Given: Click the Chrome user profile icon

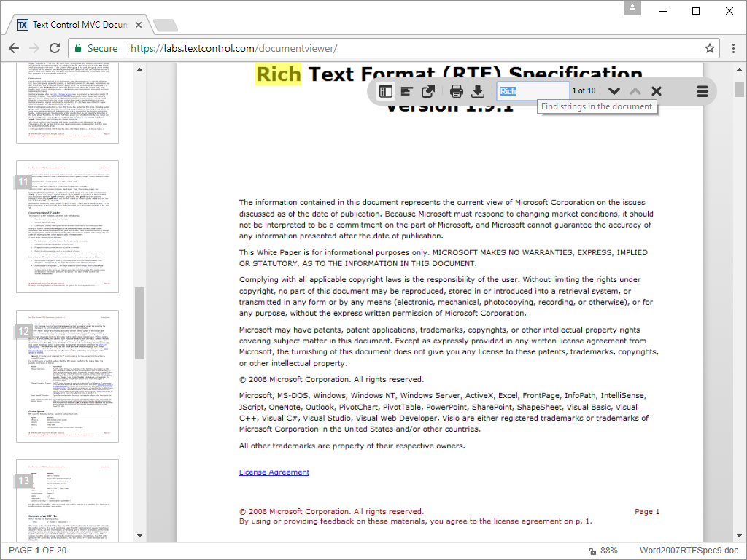Looking at the screenshot, I should [x=632, y=7].
